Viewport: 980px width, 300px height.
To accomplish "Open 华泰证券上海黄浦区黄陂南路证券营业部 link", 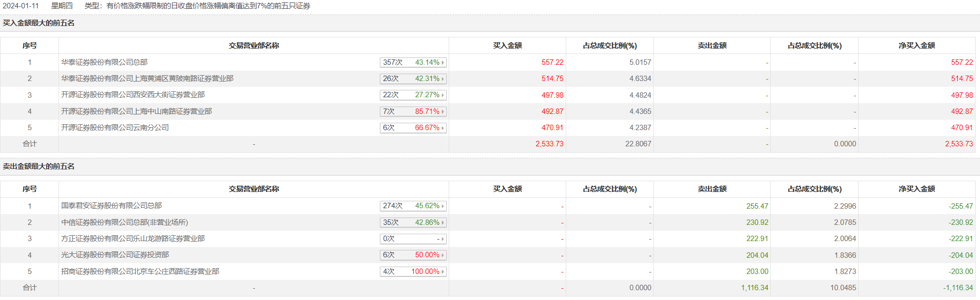I will pos(147,79).
